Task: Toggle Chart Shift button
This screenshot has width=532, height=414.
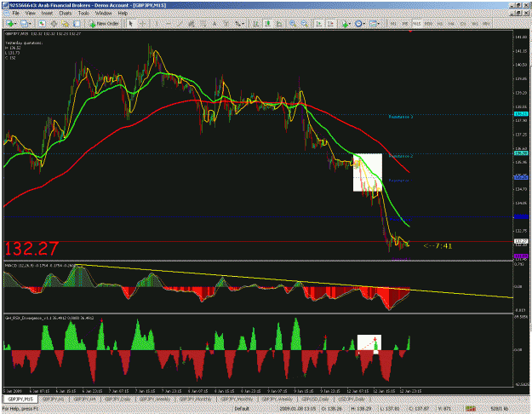Action: (x=330, y=24)
